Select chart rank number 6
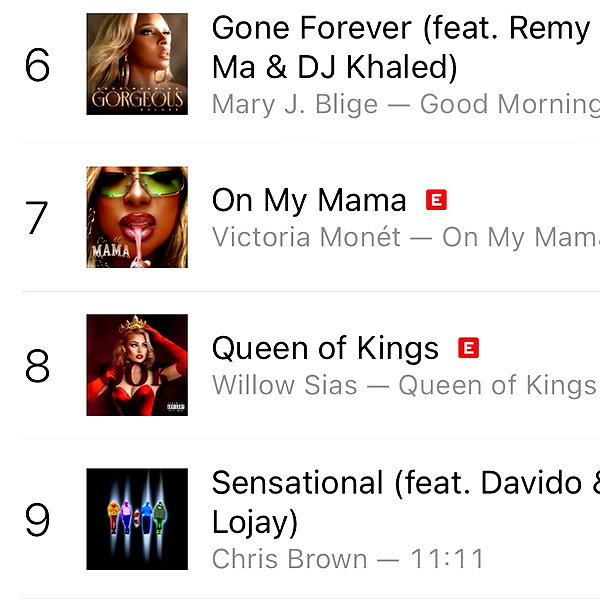The width and height of the screenshot is (600, 600). coord(38,65)
